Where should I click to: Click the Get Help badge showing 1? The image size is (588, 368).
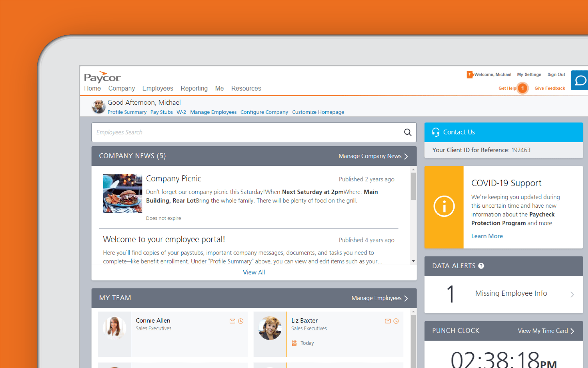tap(523, 88)
